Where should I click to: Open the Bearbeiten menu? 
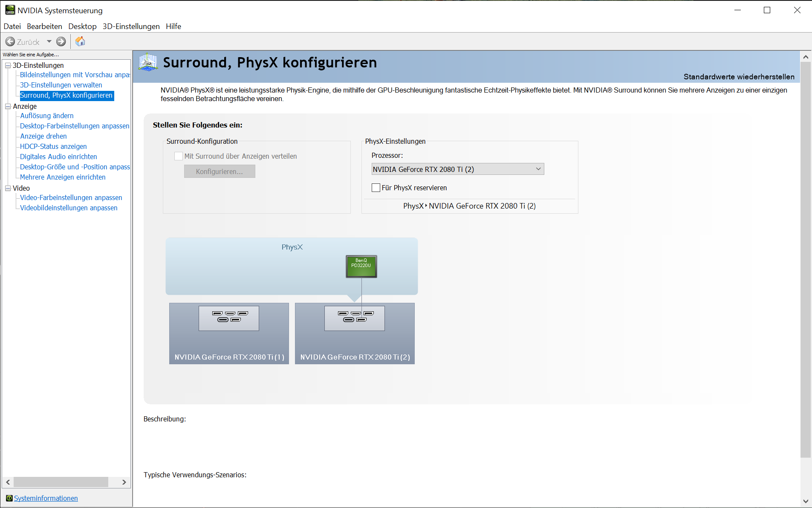coord(44,26)
